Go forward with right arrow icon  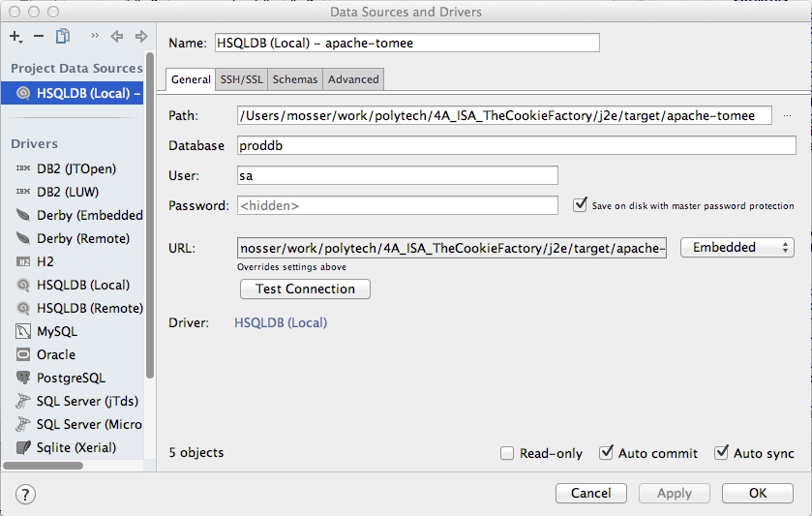[x=141, y=36]
